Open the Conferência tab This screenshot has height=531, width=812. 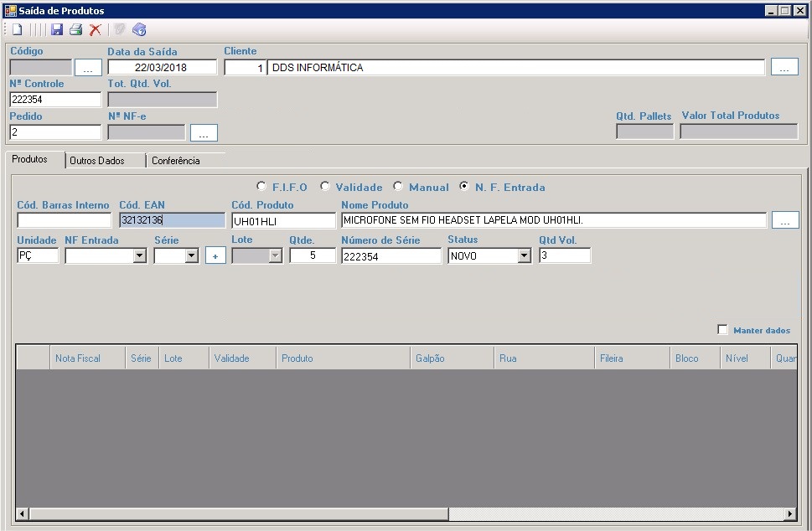(x=175, y=161)
